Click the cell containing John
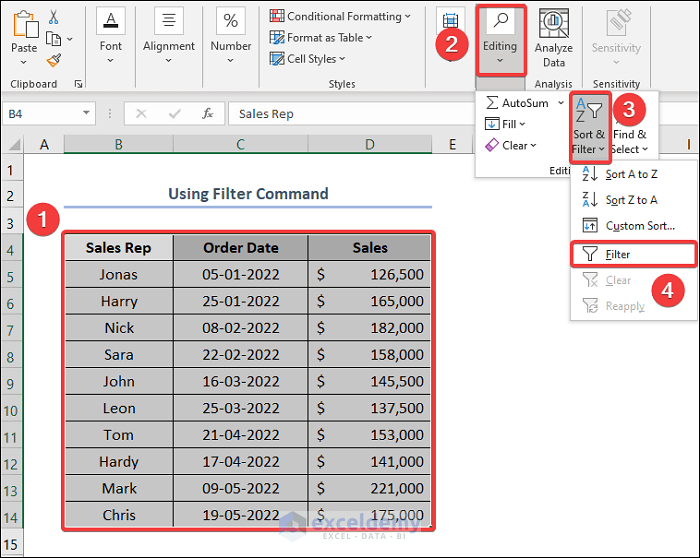The width and height of the screenshot is (700, 558). (x=119, y=382)
